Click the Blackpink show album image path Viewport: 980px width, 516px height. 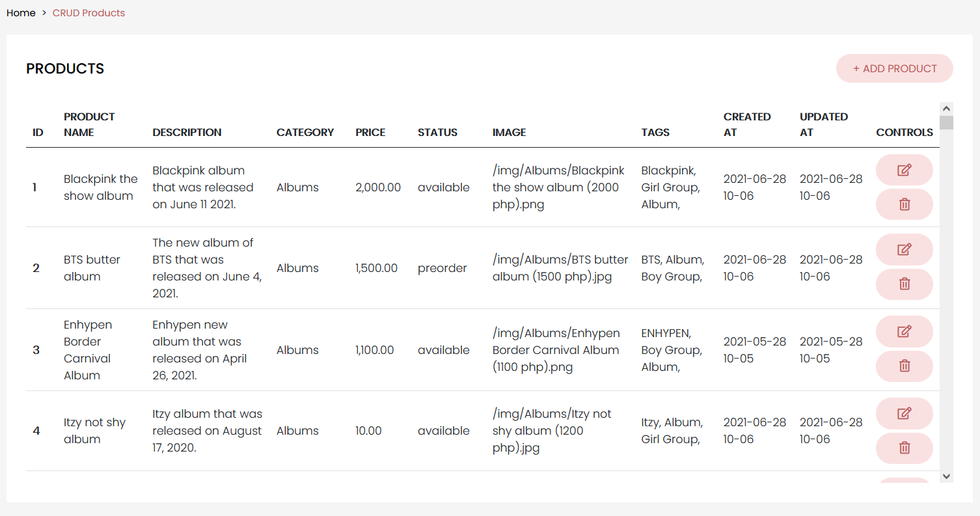click(x=558, y=187)
